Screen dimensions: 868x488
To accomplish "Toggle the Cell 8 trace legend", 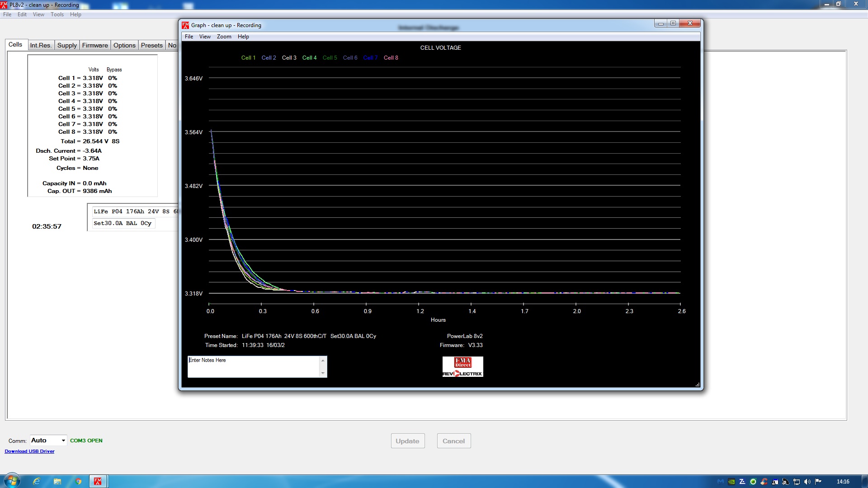I will click(x=391, y=58).
